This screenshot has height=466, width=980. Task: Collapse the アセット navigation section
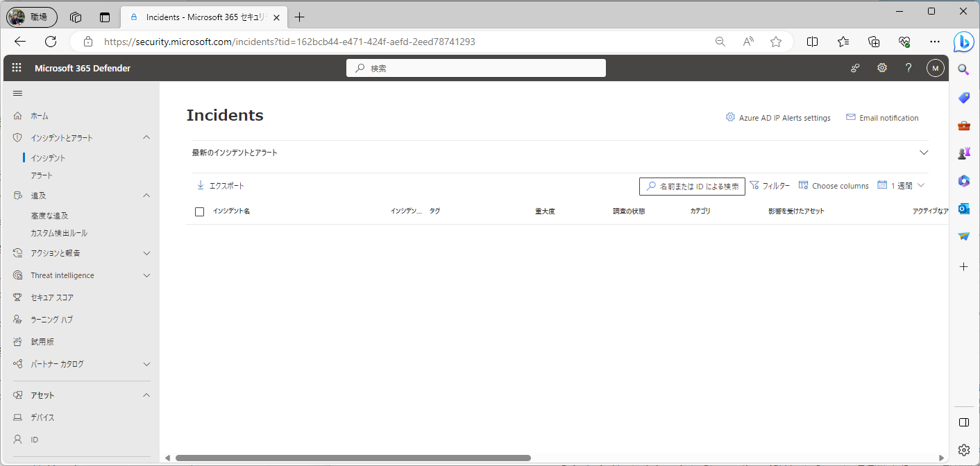coord(146,395)
